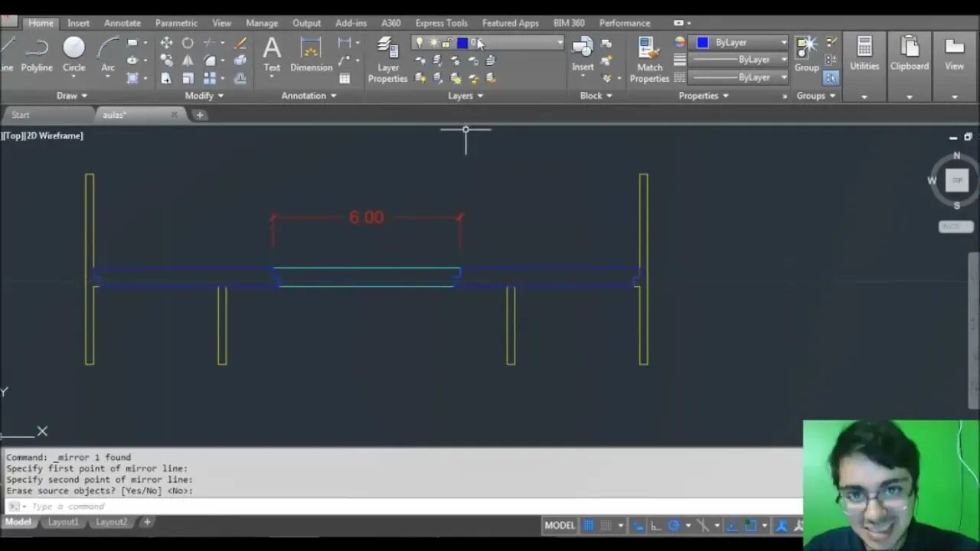Image resolution: width=980 pixels, height=551 pixels.
Task: Click the blue object color swatch
Action: 703,43
